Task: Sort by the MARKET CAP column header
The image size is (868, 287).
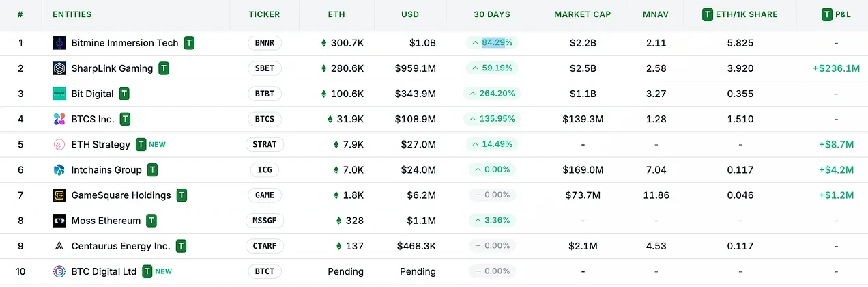Action: point(582,14)
